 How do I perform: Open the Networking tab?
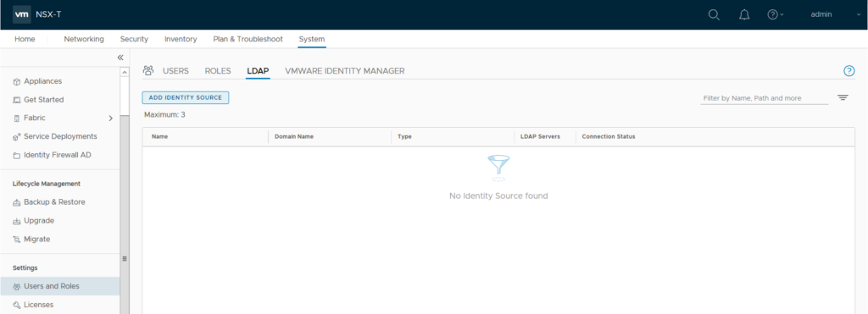click(x=84, y=39)
